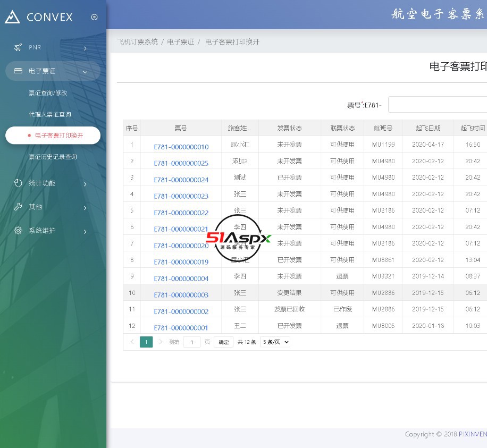The width and height of the screenshot is (487, 448).
Task: Collapse the 电子票证 menu chevron
Action: tap(85, 72)
